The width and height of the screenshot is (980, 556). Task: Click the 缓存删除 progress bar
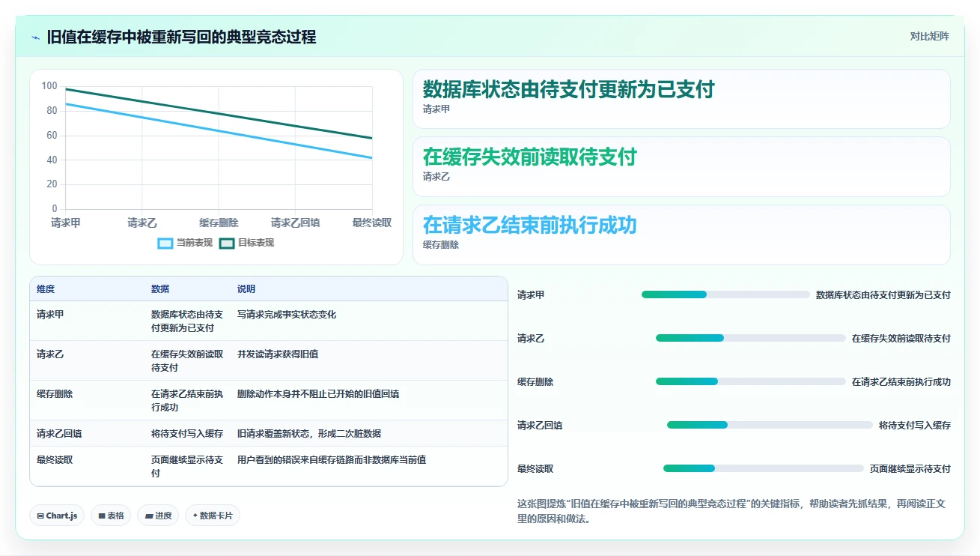751,381
